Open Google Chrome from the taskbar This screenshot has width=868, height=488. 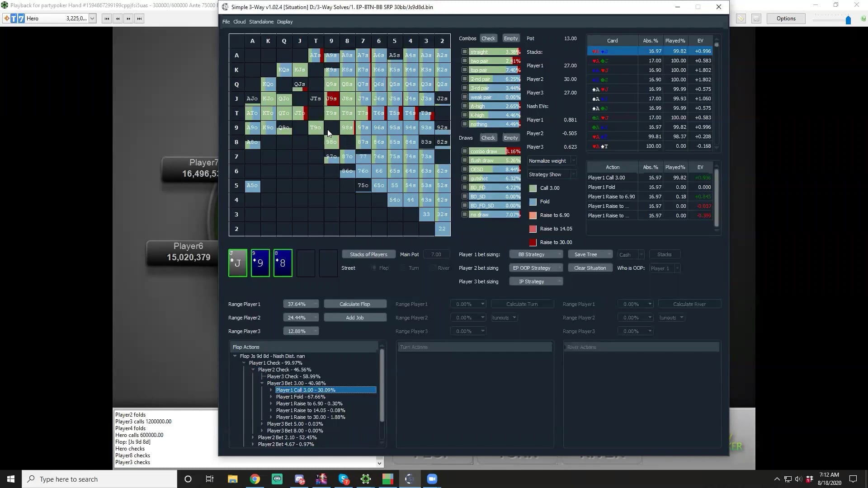tap(255, 479)
